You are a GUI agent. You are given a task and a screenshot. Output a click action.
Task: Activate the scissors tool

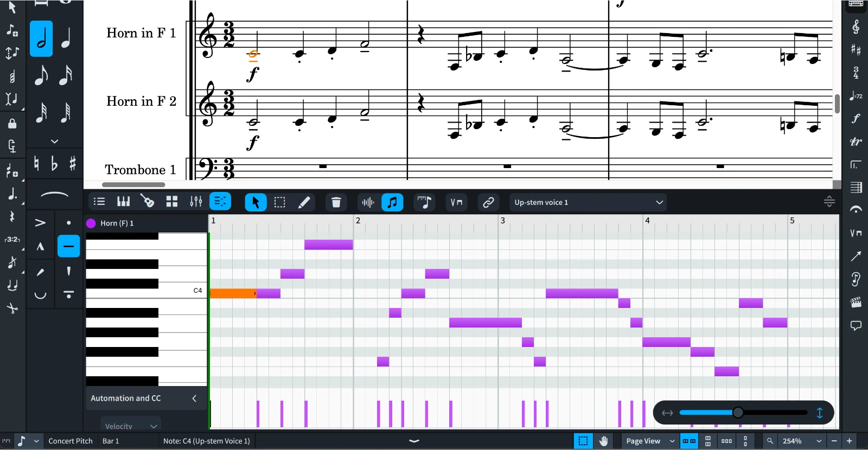pyautogui.click(x=12, y=308)
